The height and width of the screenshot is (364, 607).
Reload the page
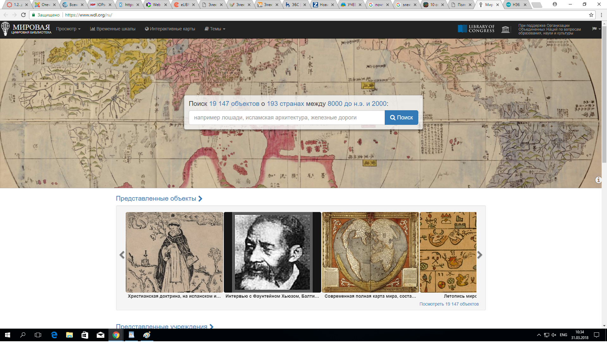(x=23, y=15)
